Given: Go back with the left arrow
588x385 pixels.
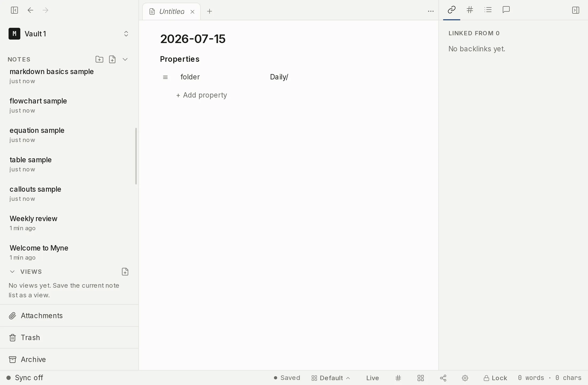Looking at the screenshot, I should click(30, 10).
